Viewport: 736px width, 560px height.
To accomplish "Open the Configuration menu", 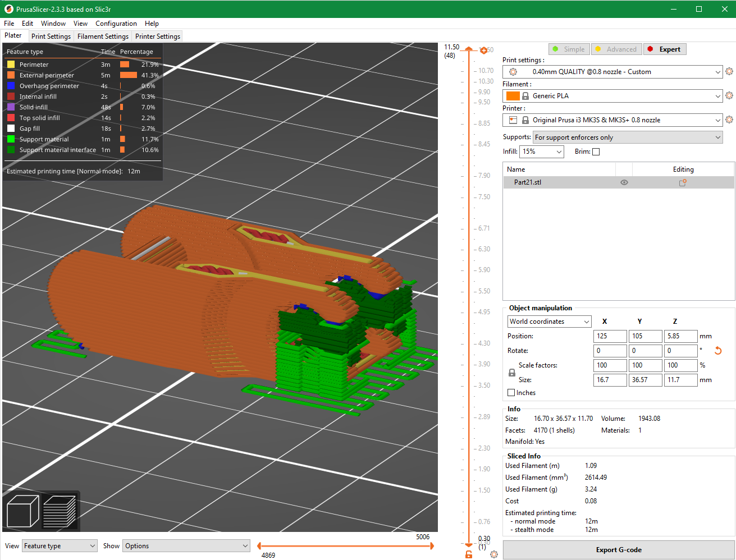I will (x=116, y=24).
